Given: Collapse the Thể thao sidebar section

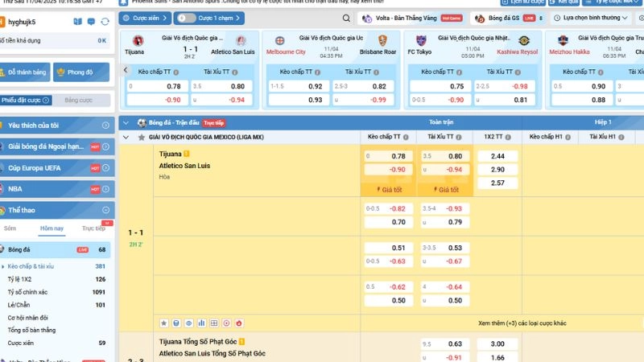Looking at the screenshot, I should 105,210.
